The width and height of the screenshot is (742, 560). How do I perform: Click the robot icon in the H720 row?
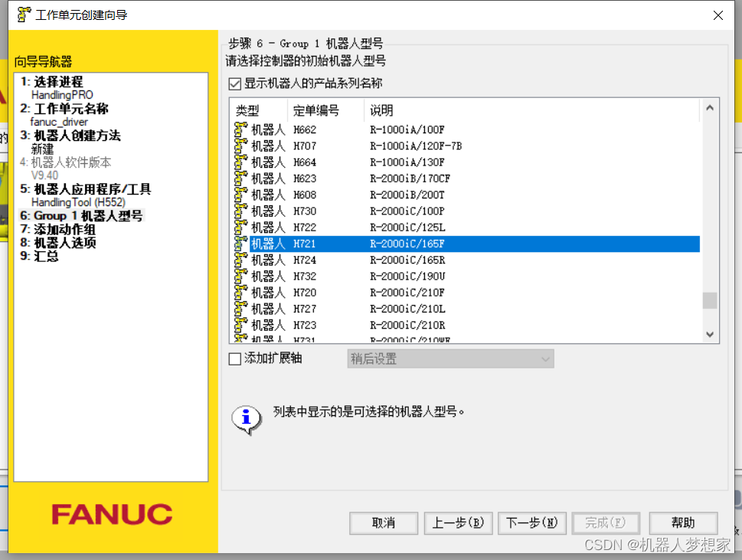pos(241,292)
